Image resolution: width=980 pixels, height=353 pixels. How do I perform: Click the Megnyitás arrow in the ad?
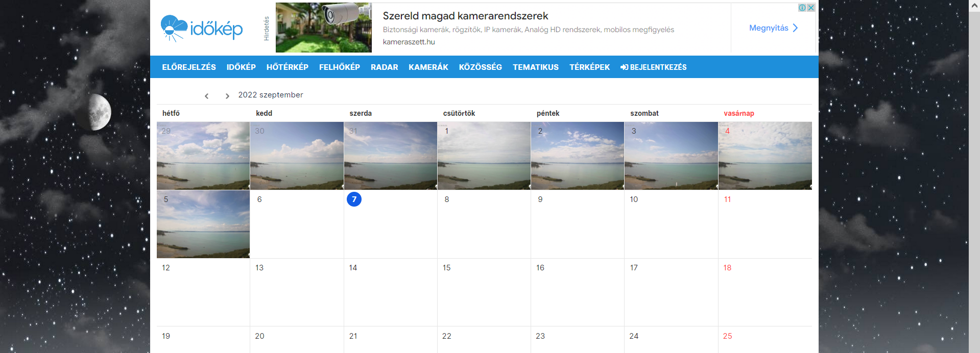pyautogui.click(x=795, y=28)
